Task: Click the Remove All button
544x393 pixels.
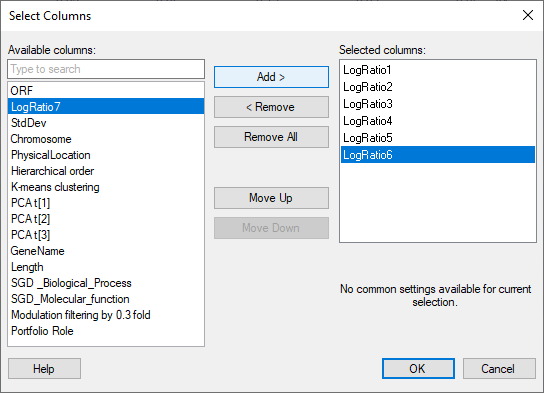Action: 271,137
